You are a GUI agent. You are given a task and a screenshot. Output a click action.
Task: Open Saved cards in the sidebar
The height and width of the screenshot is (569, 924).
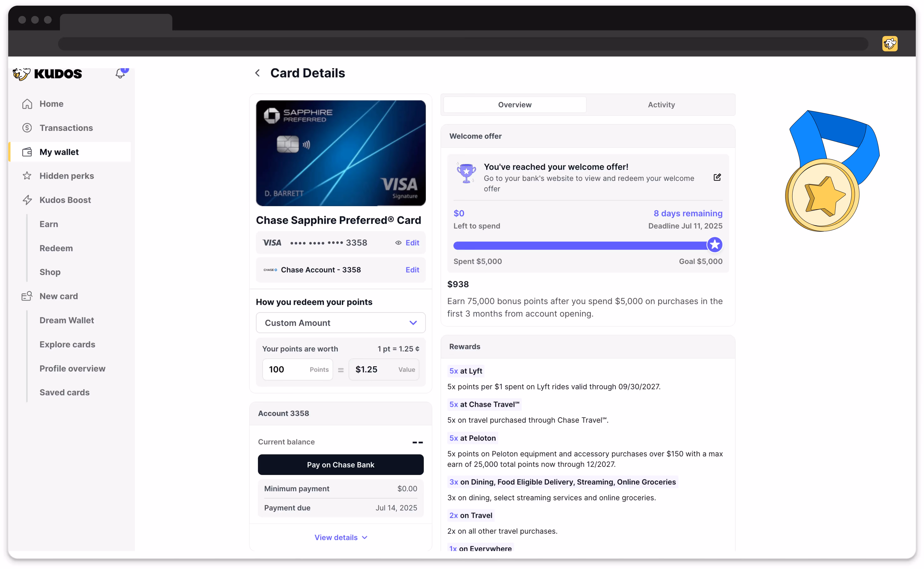(64, 392)
